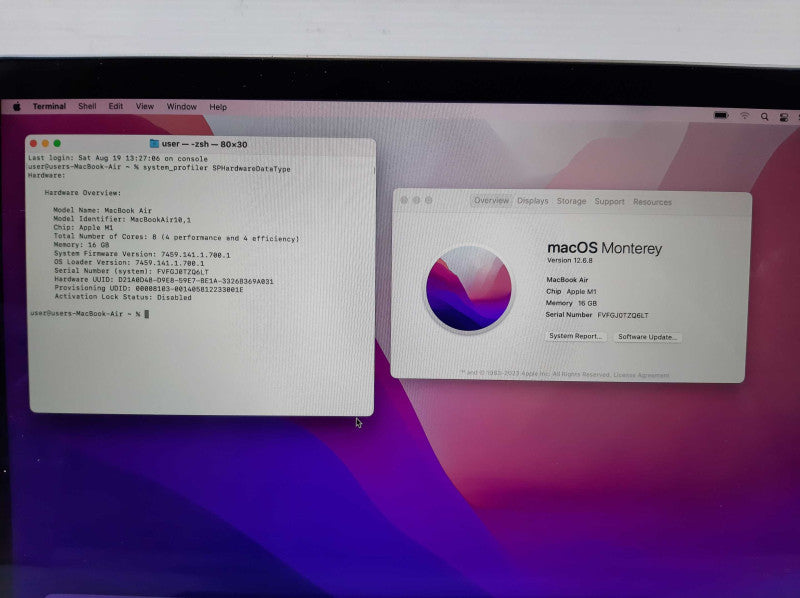Click the 'Provisioning UDID' line in Terminal
This screenshot has height=598, width=800.
[x=148, y=289]
